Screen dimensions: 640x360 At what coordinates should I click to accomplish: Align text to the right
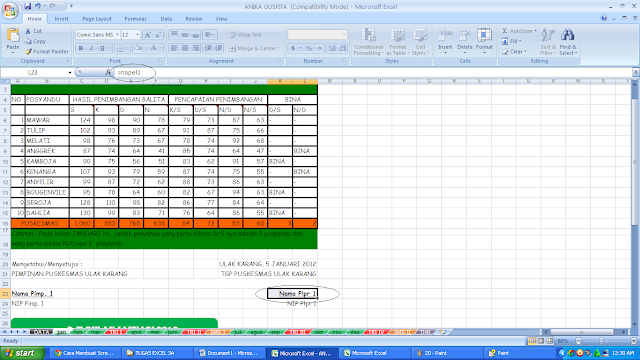[196, 48]
